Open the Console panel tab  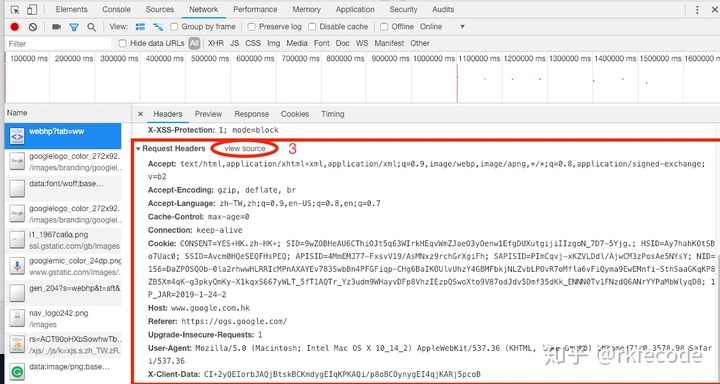coord(116,10)
